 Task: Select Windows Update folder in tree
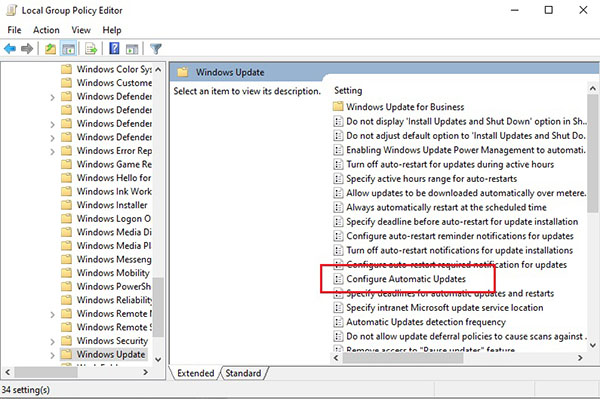point(104,354)
